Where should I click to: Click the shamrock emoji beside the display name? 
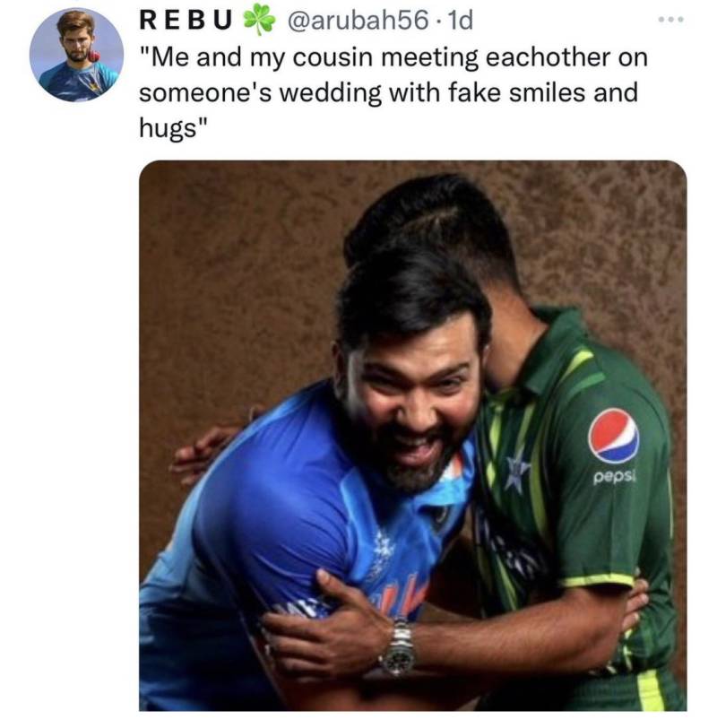coord(261,20)
